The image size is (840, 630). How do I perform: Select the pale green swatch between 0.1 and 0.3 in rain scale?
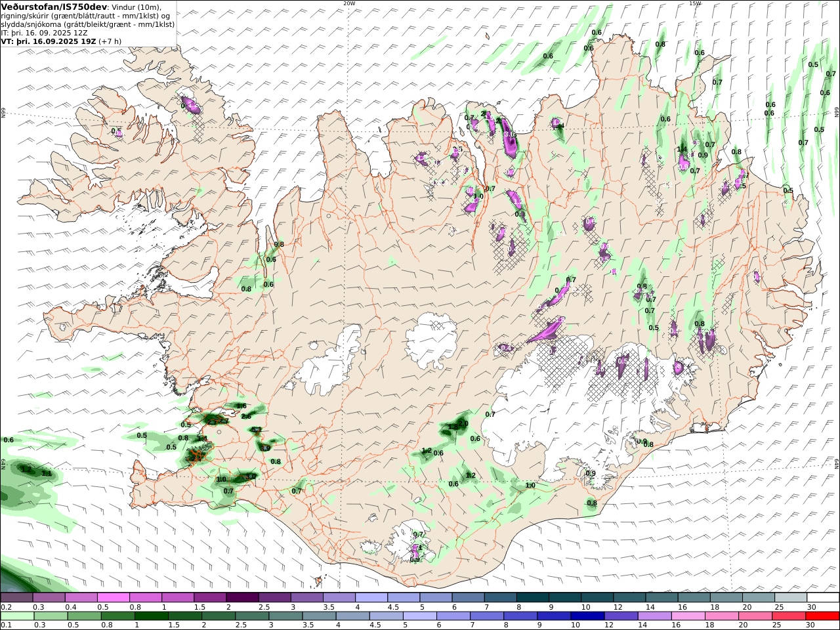coord(17,616)
